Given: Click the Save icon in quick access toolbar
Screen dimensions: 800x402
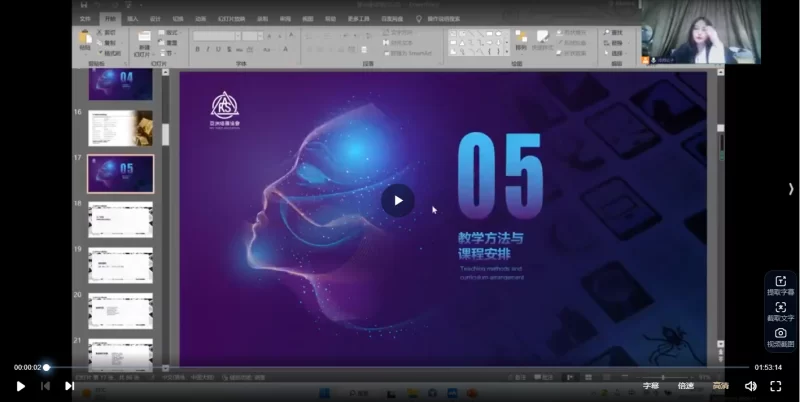Looking at the screenshot, I should tap(83, 5).
